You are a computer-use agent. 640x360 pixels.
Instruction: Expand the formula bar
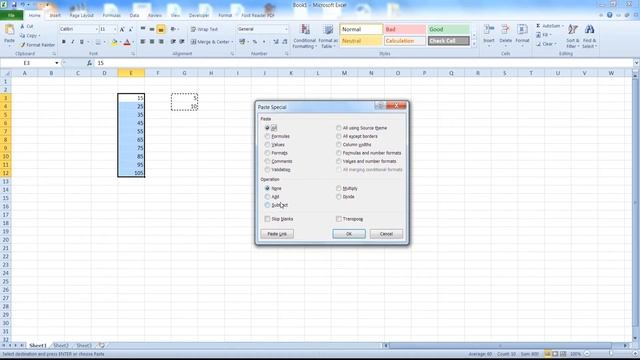(636, 63)
